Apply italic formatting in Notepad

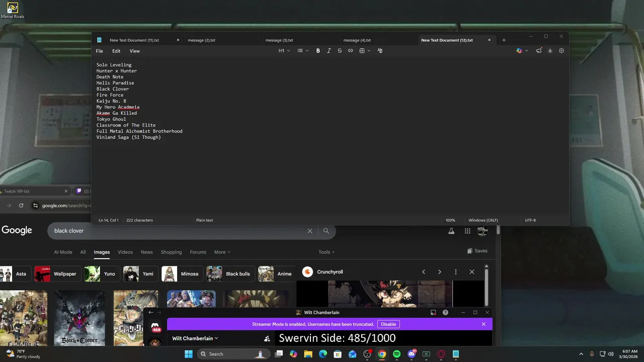click(x=329, y=51)
